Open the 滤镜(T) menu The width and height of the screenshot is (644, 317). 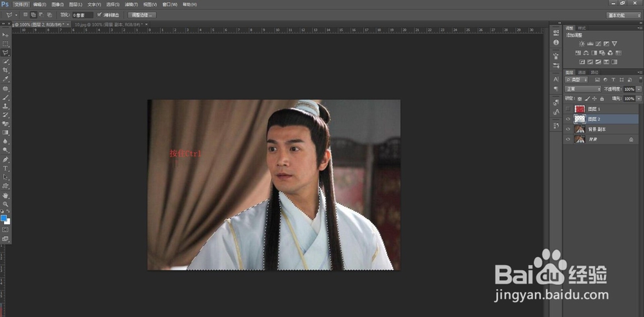coord(131,5)
